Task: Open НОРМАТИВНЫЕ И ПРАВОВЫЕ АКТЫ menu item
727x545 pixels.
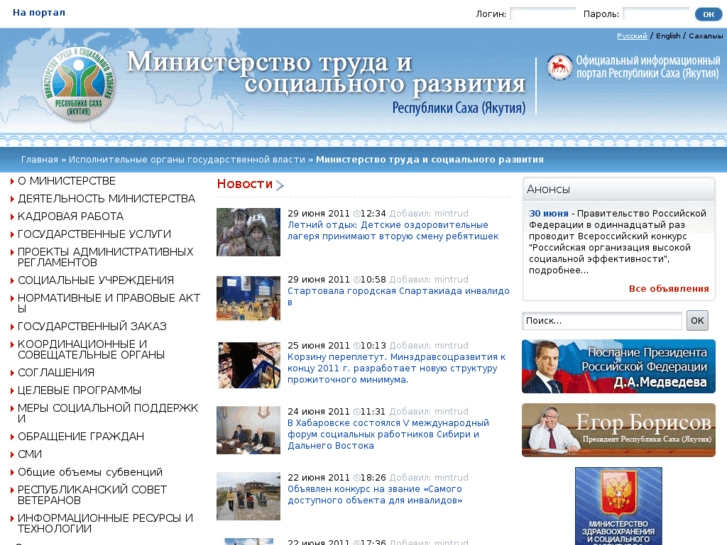Action: point(108,303)
